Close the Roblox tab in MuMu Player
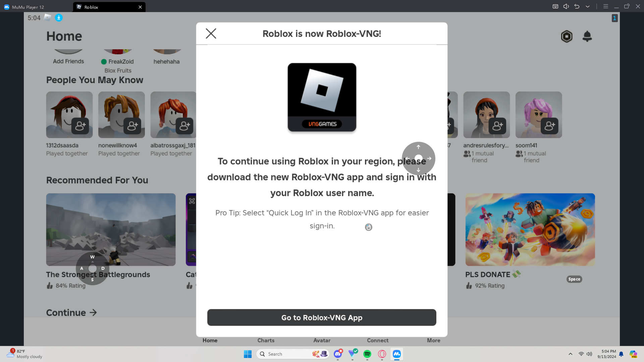This screenshot has width=644, height=362. pos(140,7)
